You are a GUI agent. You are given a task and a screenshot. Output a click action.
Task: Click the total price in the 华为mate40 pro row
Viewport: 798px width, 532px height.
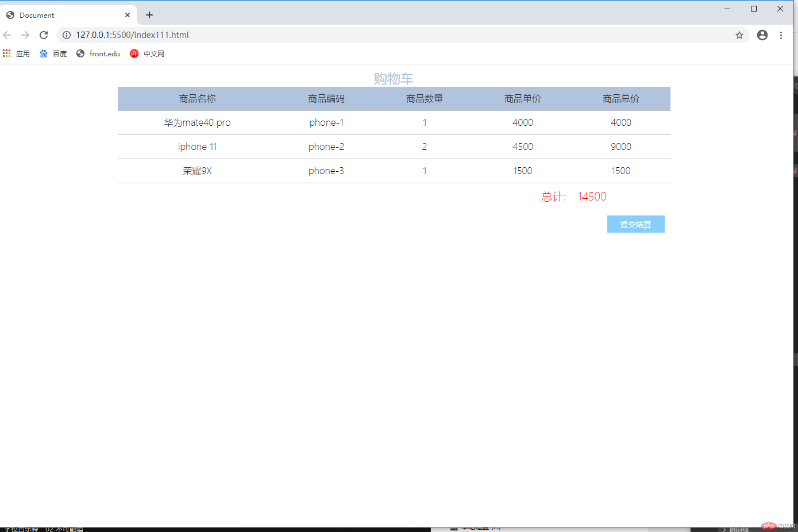tap(621, 122)
